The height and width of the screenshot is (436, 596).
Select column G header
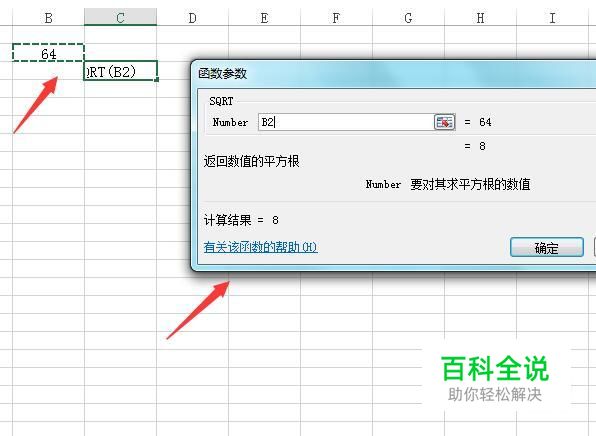click(408, 17)
